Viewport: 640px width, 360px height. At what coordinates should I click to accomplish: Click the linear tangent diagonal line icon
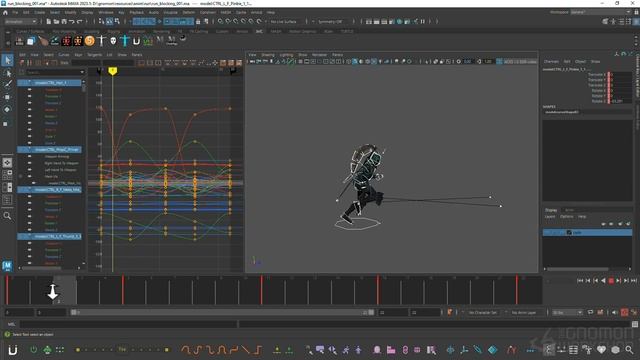tap(245, 349)
